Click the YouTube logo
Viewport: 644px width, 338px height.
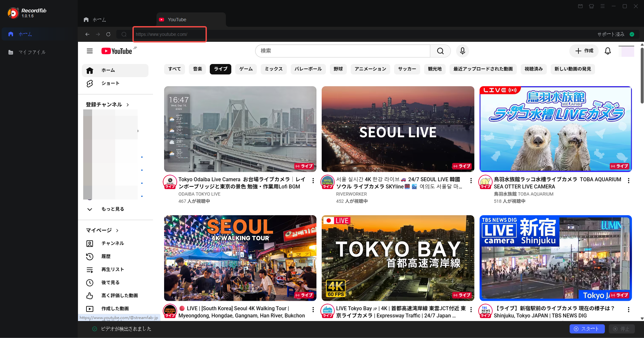tap(117, 51)
